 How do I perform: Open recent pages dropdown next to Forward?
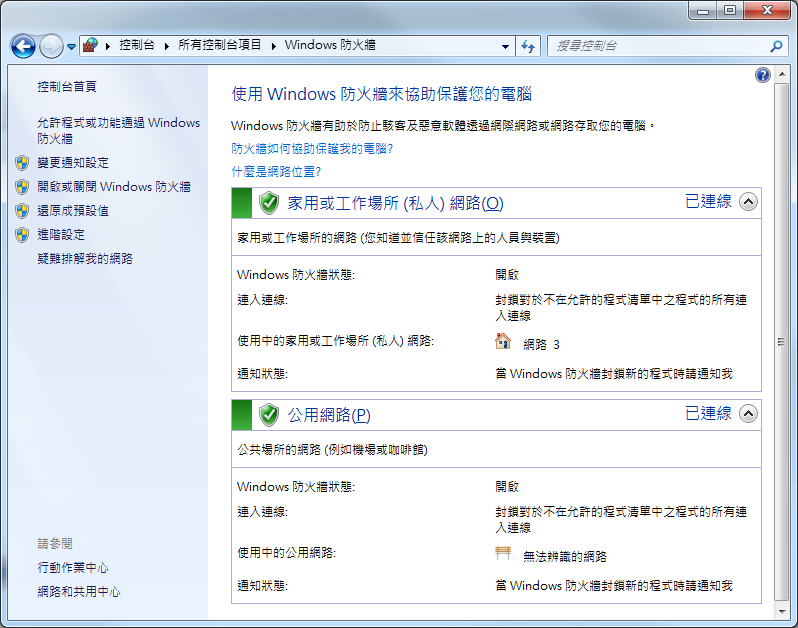72,47
